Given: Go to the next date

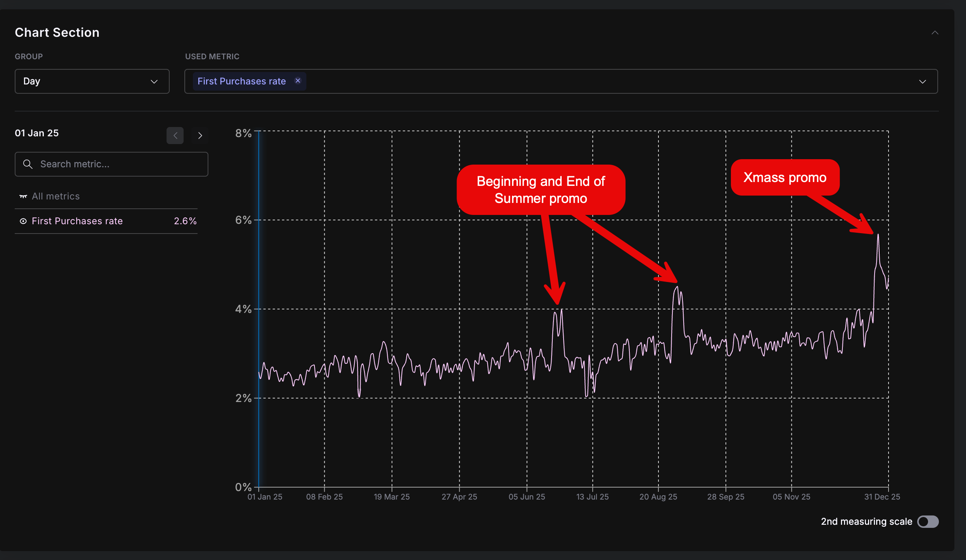Looking at the screenshot, I should pos(200,136).
